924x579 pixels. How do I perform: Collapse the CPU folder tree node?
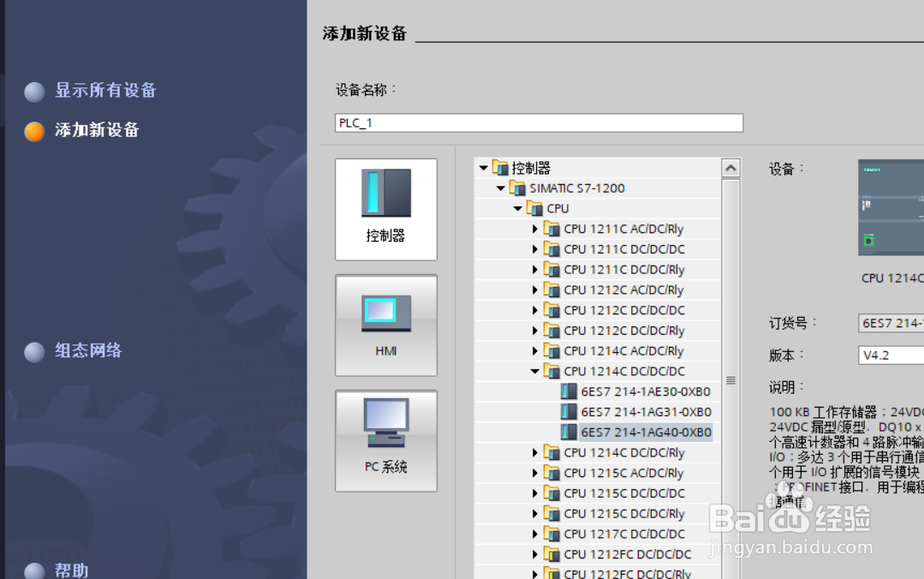tap(517, 208)
